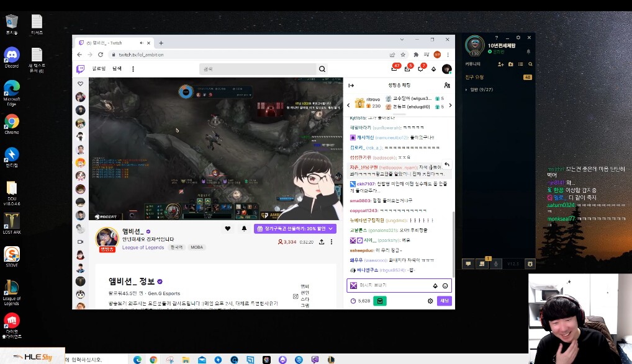The width and height of the screenshot is (632, 364).
Task: Click the Twitch search magnifier button
Action: tap(322, 69)
